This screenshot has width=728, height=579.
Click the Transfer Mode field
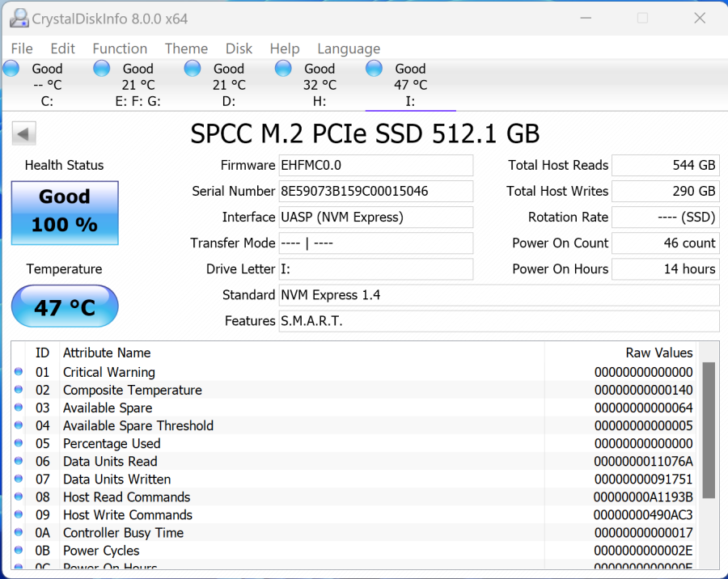376,243
